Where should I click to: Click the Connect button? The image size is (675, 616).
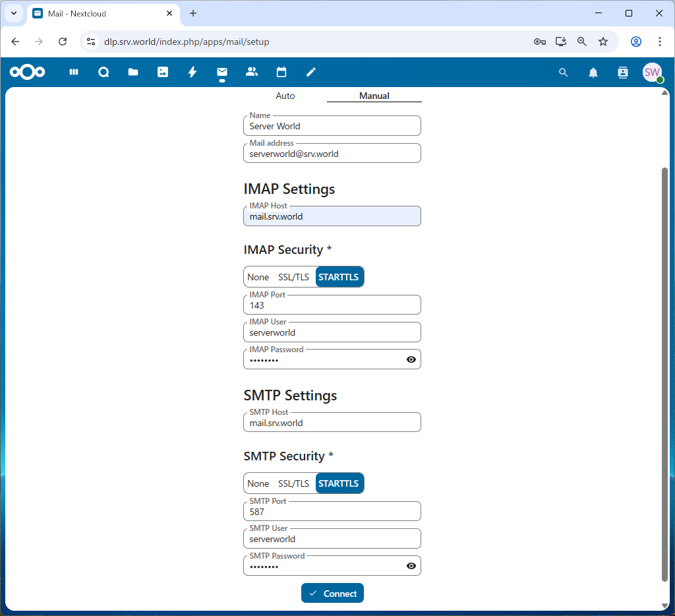[332, 593]
